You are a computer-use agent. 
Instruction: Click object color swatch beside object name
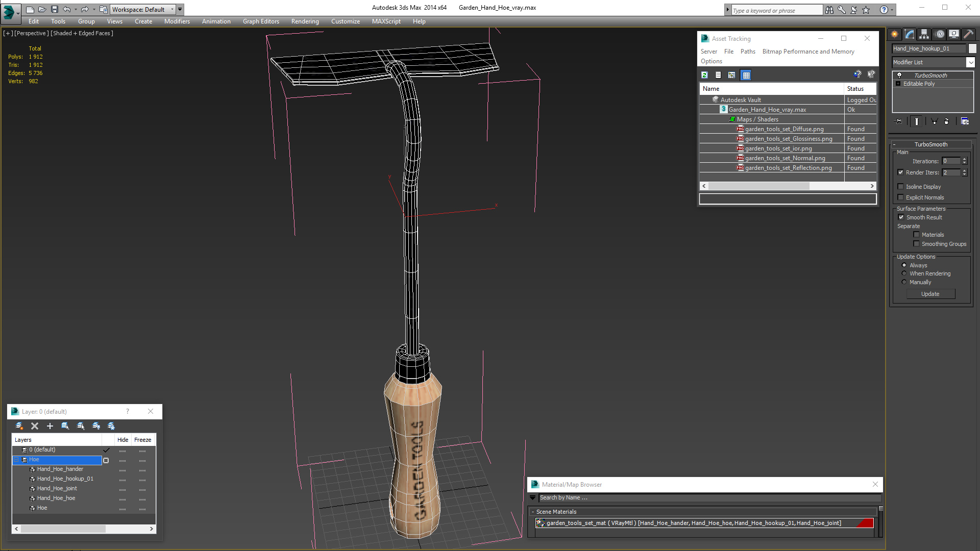click(x=972, y=48)
